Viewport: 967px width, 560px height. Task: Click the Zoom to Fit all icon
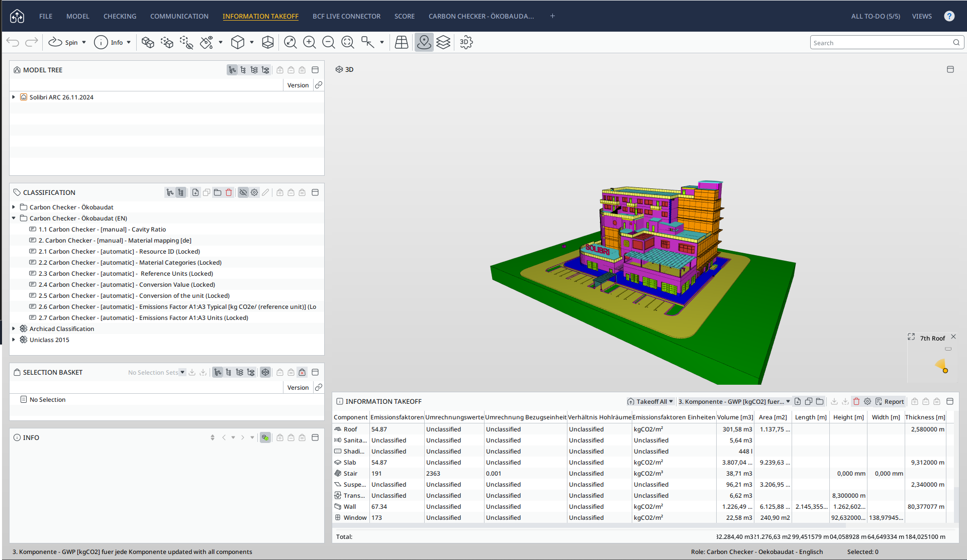pyautogui.click(x=291, y=43)
